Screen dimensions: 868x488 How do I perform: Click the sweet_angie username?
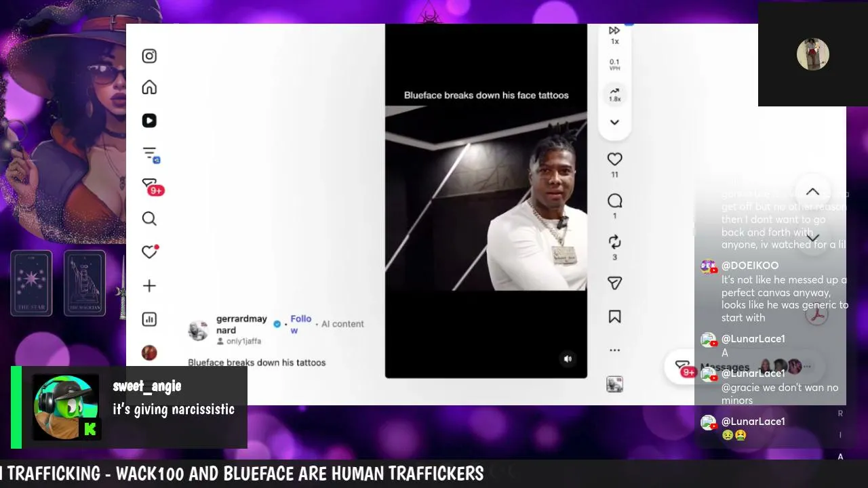point(147,386)
